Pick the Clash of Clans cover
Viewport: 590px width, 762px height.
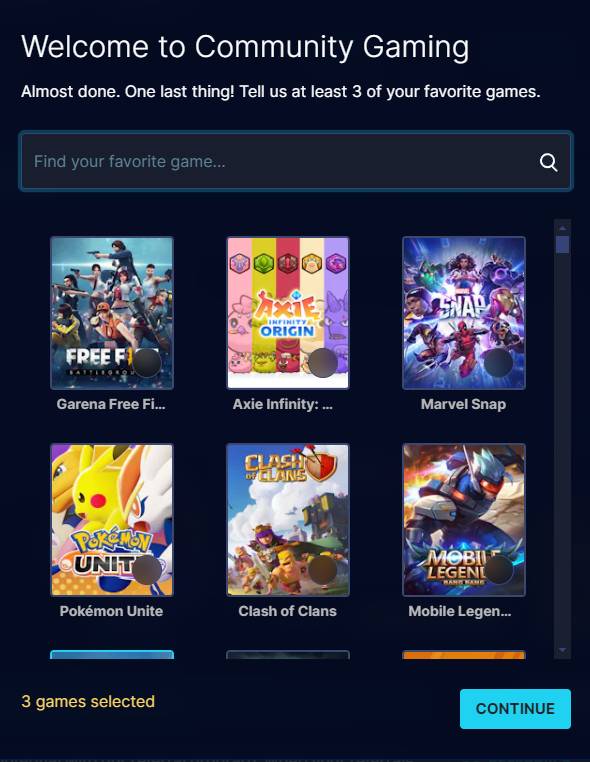[288, 520]
